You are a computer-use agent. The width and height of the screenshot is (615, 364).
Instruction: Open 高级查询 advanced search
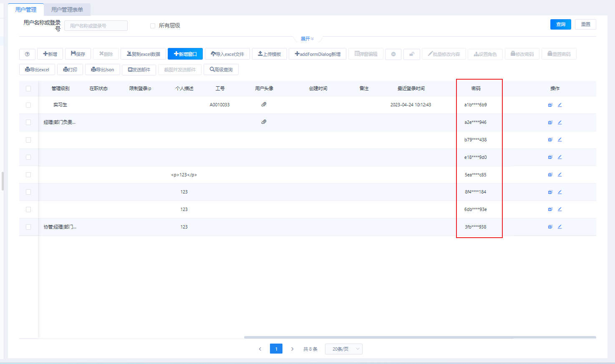click(x=221, y=70)
